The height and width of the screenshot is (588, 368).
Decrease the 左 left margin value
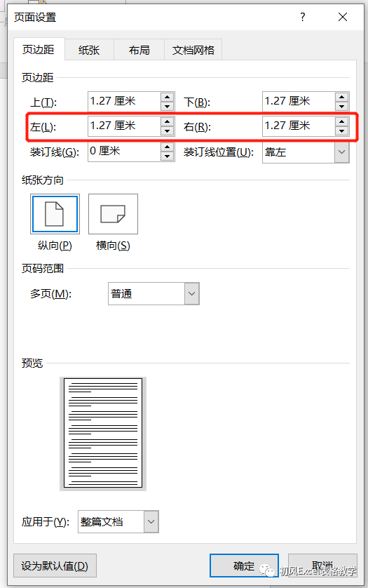pos(167,131)
